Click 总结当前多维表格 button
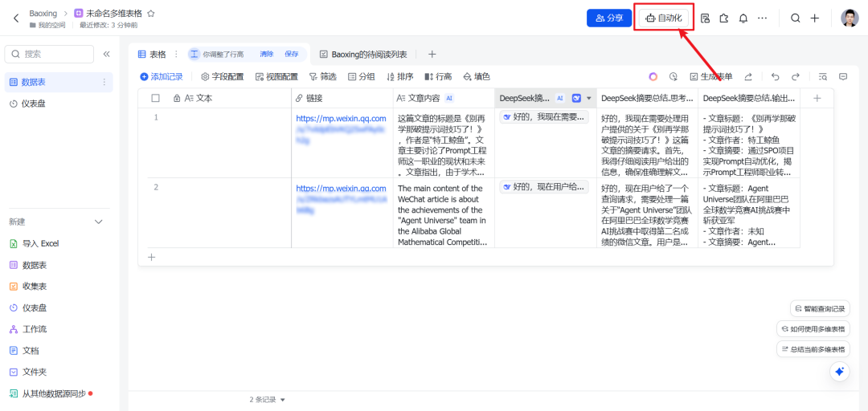 [813, 349]
